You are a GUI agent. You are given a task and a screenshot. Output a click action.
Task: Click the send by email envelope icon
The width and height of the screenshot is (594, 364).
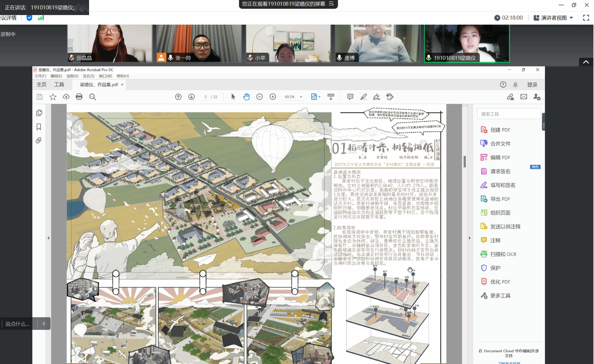click(524, 97)
